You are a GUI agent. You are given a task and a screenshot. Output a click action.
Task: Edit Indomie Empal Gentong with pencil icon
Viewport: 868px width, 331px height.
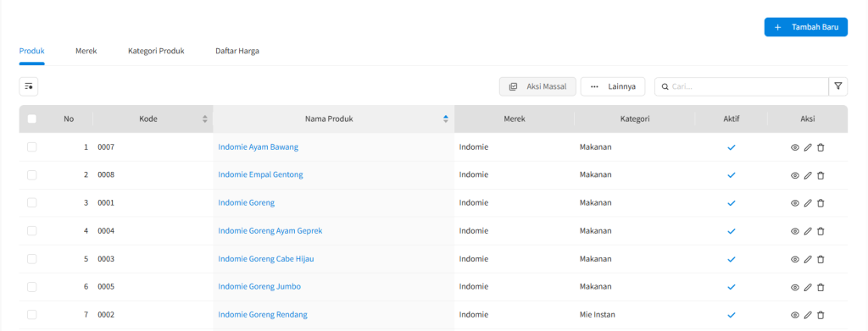click(x=808, y=175)
